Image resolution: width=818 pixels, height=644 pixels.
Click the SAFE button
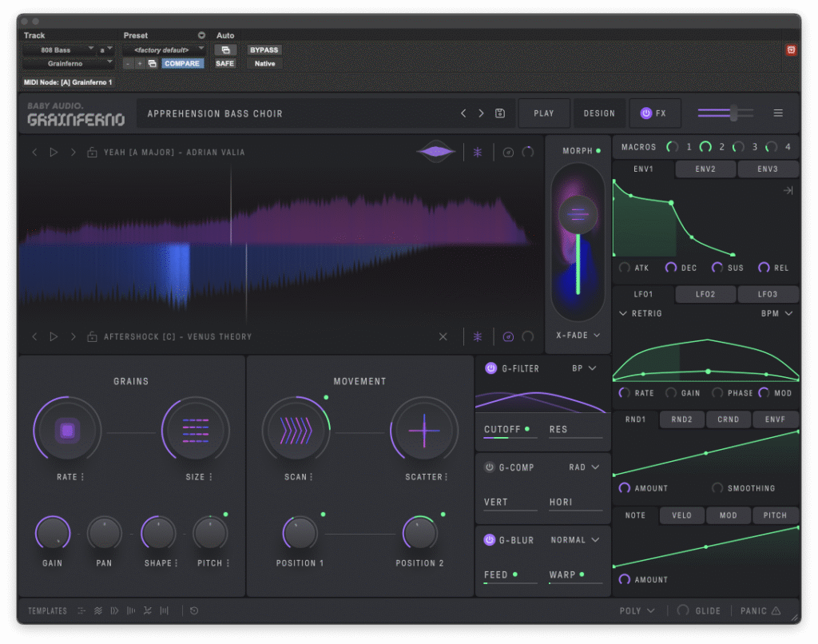coord(224,63)
